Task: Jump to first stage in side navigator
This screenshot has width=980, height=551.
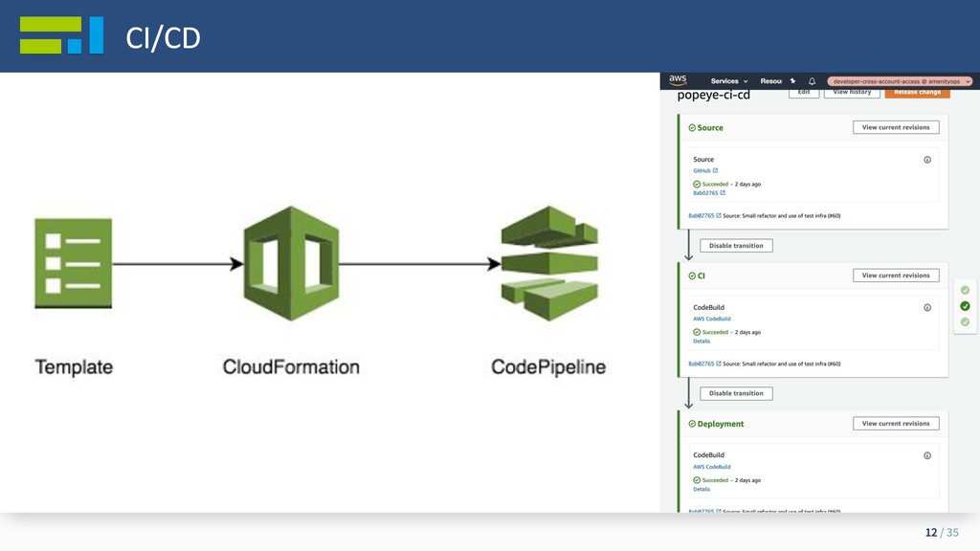Action: click(965, 291)
